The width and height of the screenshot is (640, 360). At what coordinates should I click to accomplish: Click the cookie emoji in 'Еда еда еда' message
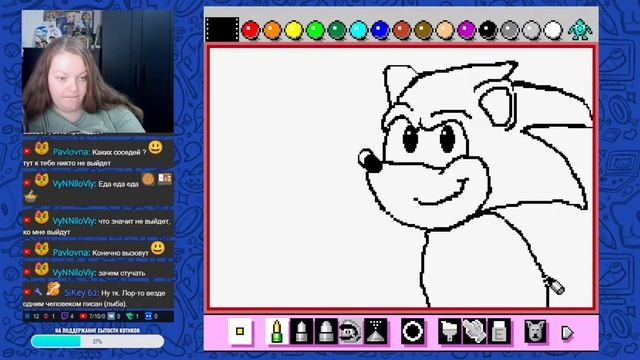tap(148, 179)
